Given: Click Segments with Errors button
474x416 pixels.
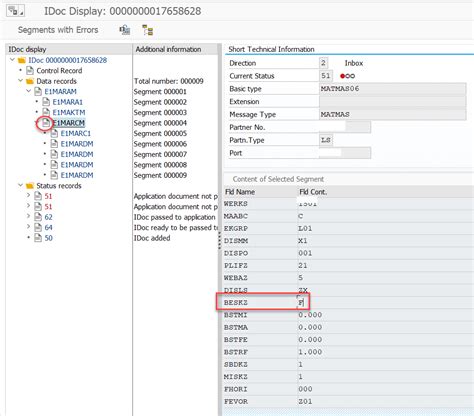Looking at the screenshot, I should coord(58,30).
